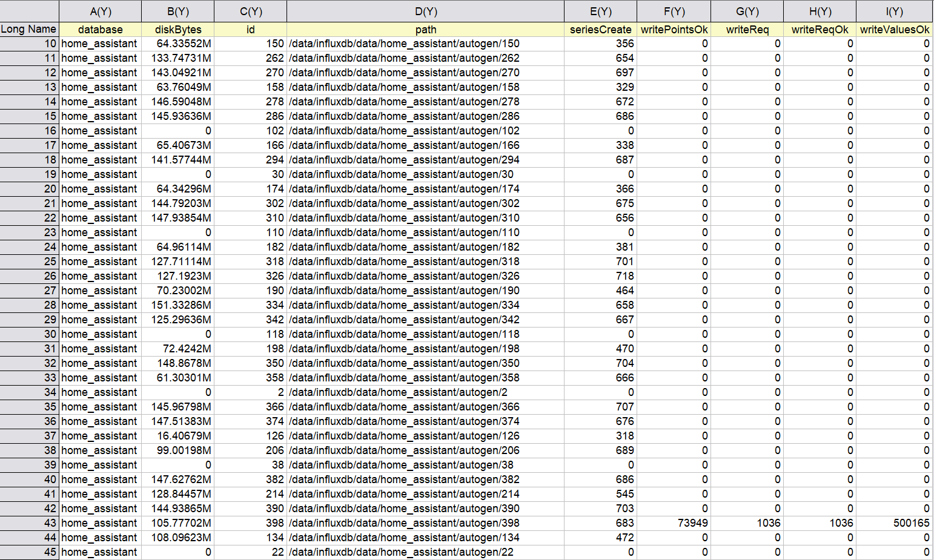Image resolution: width=934 pixels, height=560 pixels.
Task: Click diskBytes cell 151.33286M
Action: pyautogui.click(x=177, y=305)
